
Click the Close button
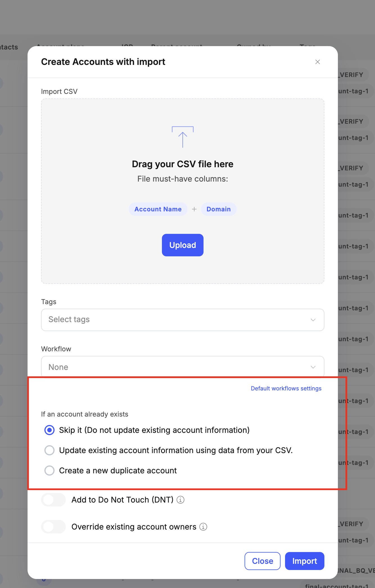coord(262,561)
